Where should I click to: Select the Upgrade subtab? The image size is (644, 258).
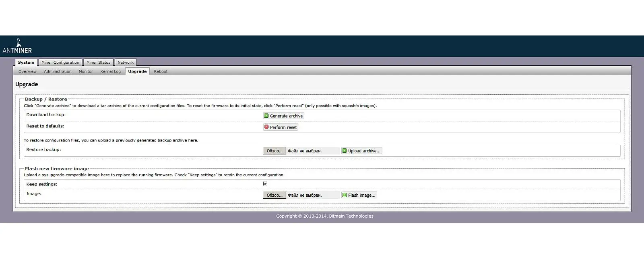point(137,71)
